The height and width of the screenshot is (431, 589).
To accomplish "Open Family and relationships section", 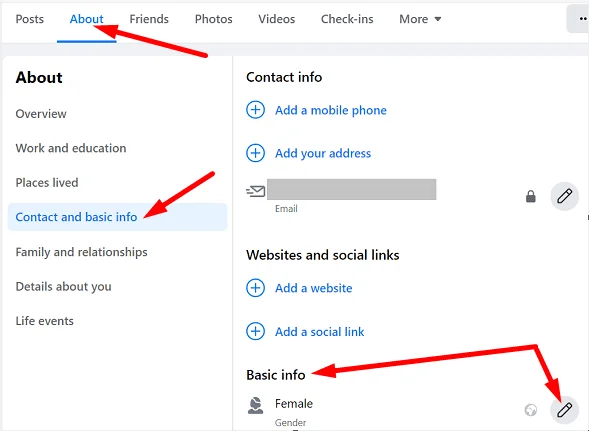I will 81,252.
